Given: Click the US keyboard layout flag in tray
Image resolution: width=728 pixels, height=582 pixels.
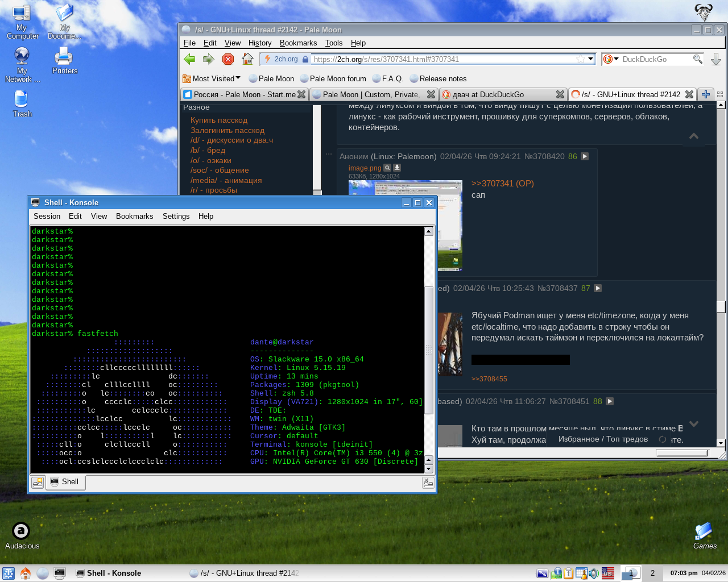Looking at the screenshot, I should tap(607, 573).
